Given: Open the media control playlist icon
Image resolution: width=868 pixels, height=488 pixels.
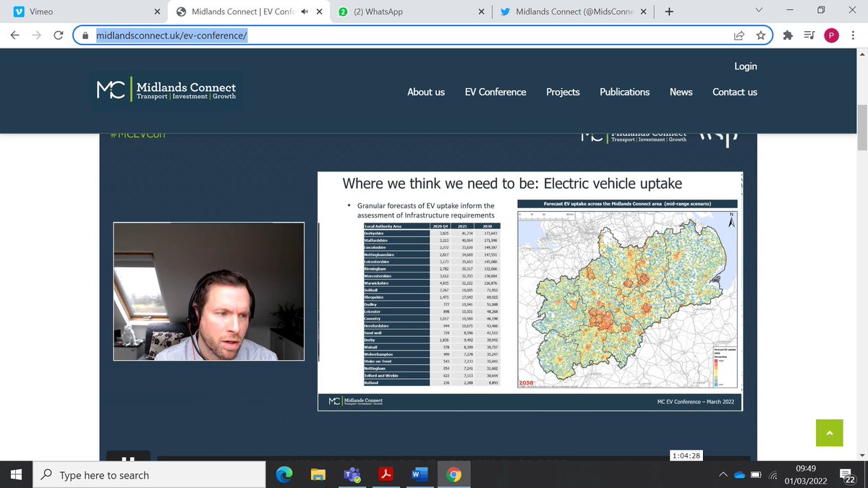Looking at the screenshot, I should 809,35.
